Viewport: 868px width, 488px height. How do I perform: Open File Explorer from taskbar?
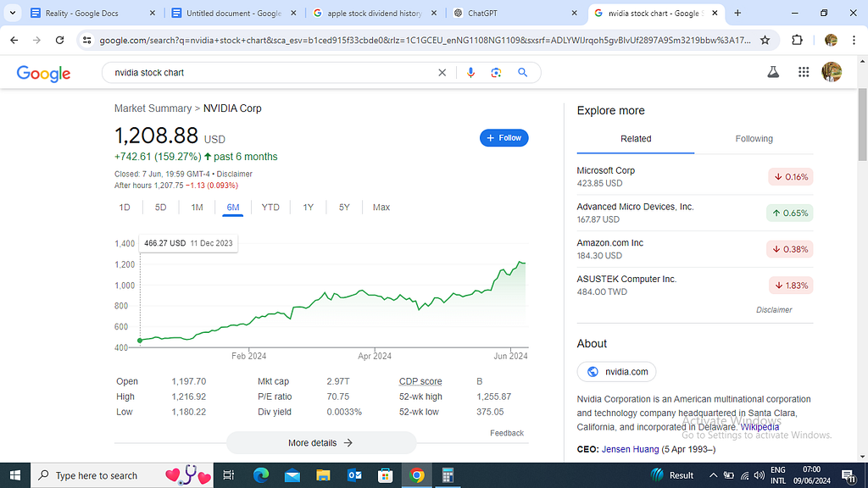323,475
